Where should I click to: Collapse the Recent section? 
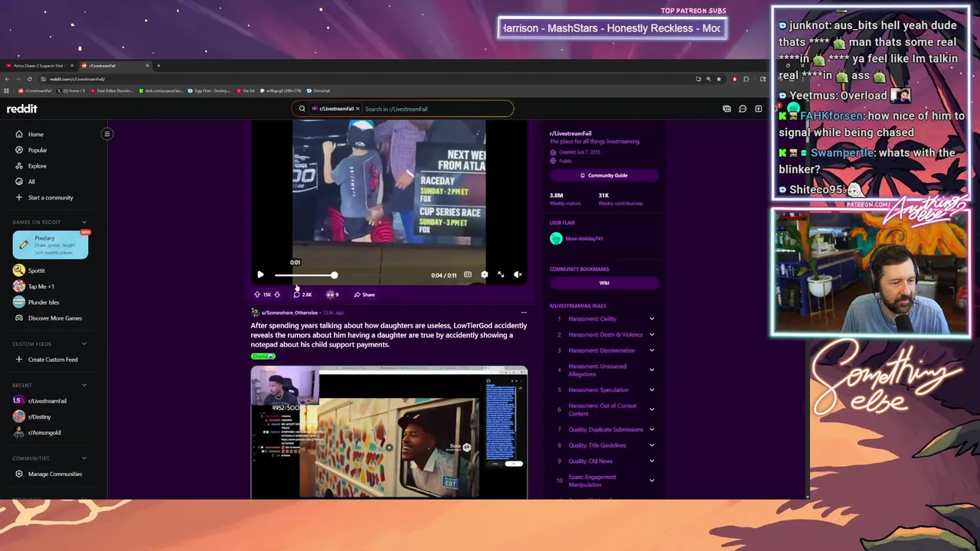tap(84, 385)
